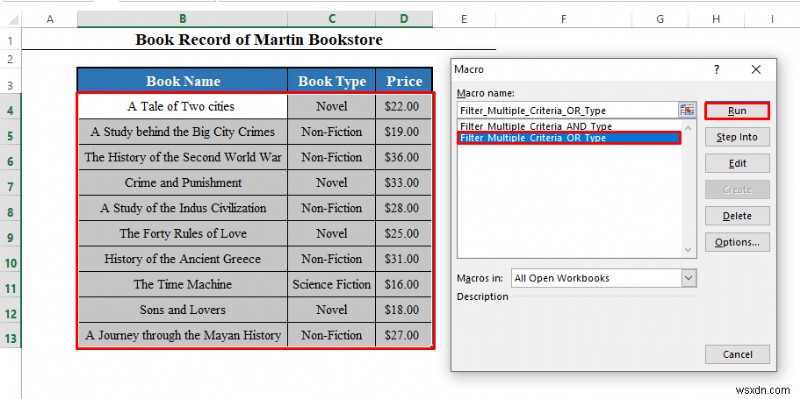Click macro list scrollbar down arrow
The width and height of the screenshot is (800, 399).
688,250
